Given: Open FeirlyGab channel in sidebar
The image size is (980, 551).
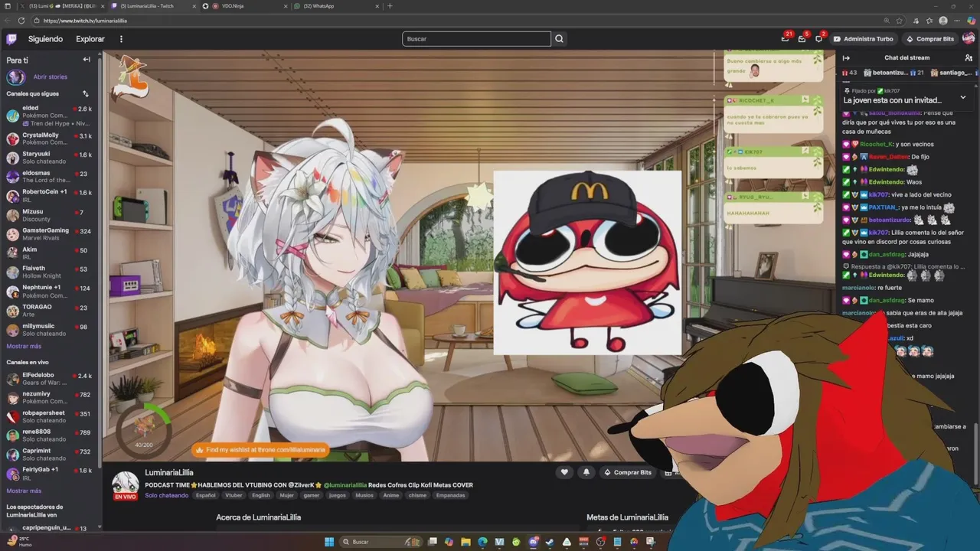Looking at the screenshot, I should point(51,474).
